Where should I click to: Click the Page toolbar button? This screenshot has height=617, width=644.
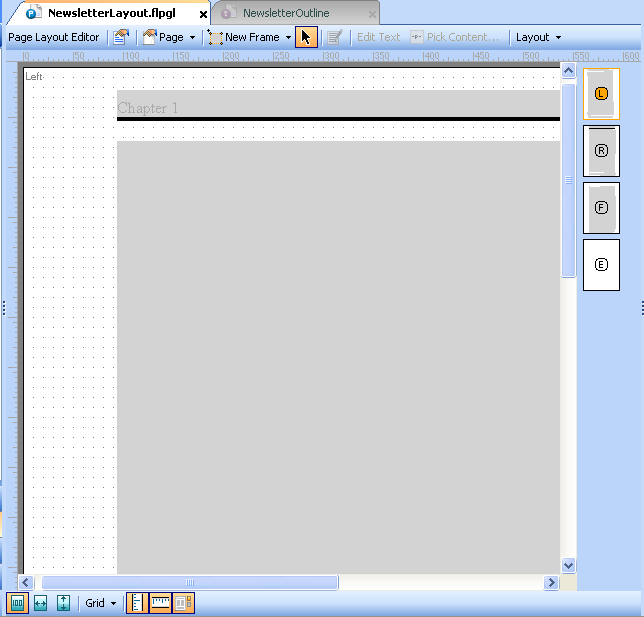163,37
